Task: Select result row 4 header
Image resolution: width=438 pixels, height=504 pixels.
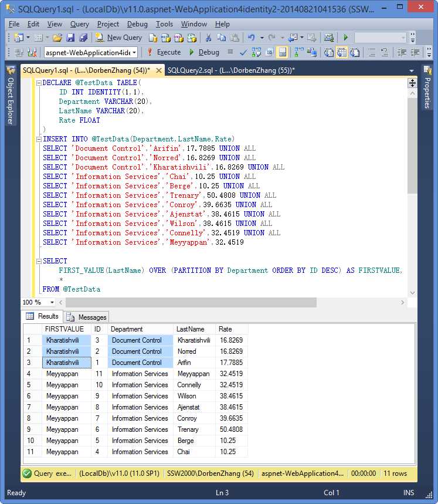Action: [x=33, y=374]
